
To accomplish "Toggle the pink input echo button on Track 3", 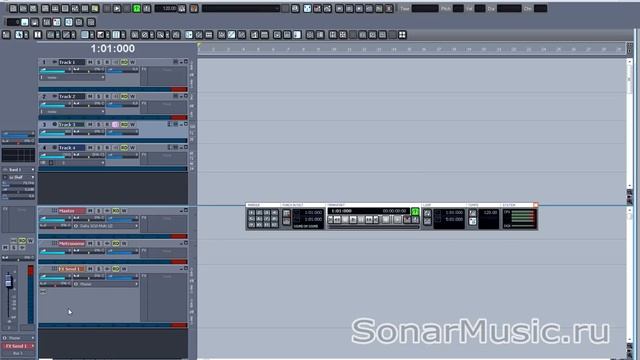I will 116,124.
